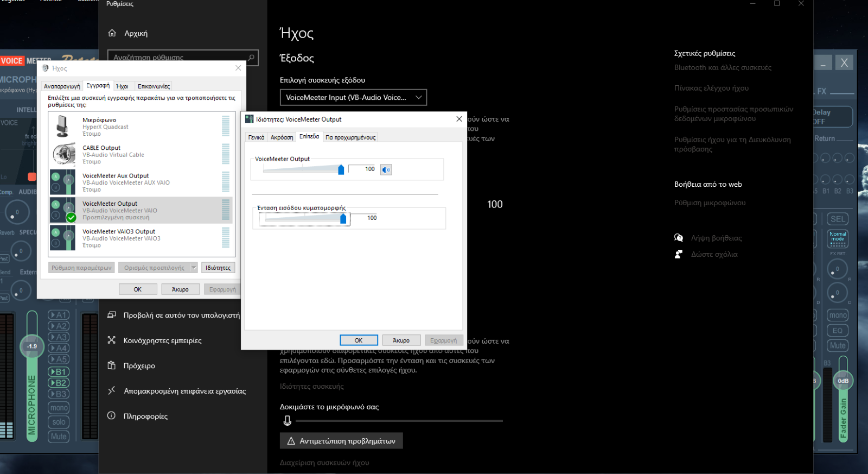Expand the Ορισμός προεπιλογής dropdown arrow

[x=194, y=268]
